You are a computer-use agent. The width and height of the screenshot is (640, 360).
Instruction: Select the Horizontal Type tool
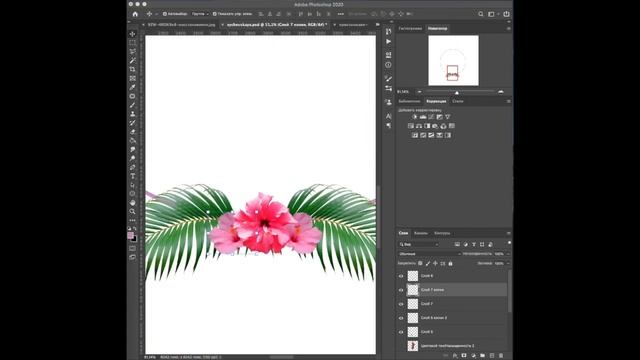tap(132, 176)
